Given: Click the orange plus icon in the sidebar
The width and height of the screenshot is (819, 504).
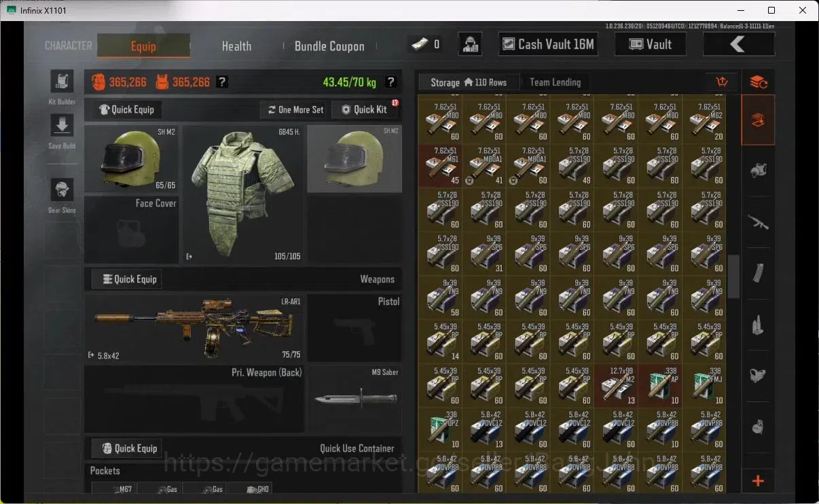Looking at the screenshot, I should pos(759,481).
